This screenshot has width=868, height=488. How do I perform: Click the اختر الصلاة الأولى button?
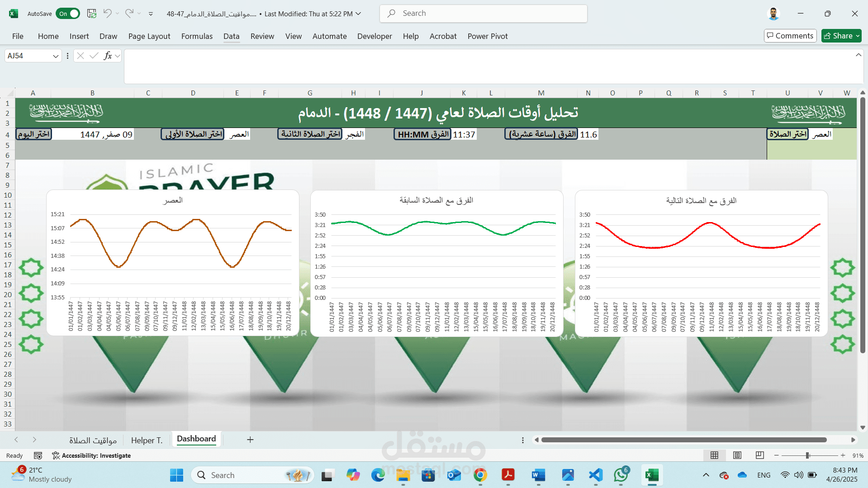[193, 134]
